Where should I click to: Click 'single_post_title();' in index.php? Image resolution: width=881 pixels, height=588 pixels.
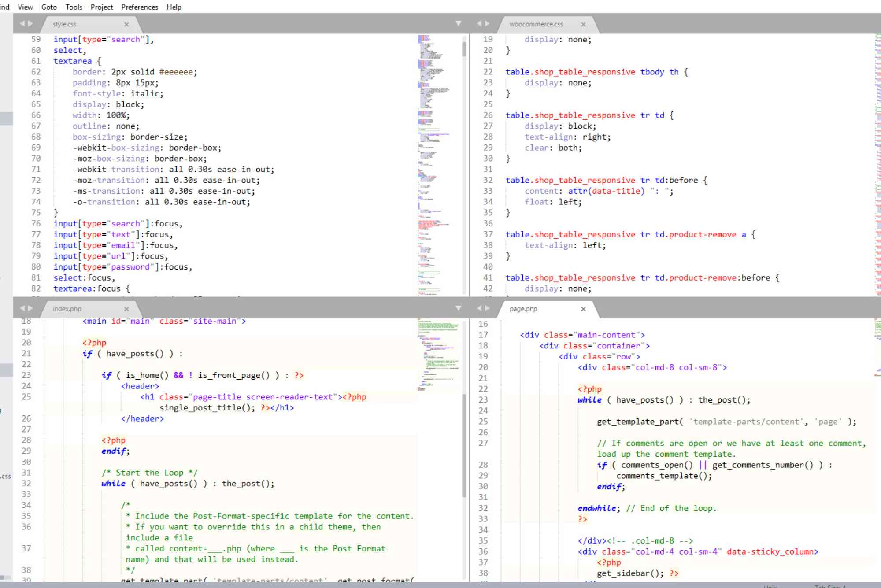click(207, 407)
